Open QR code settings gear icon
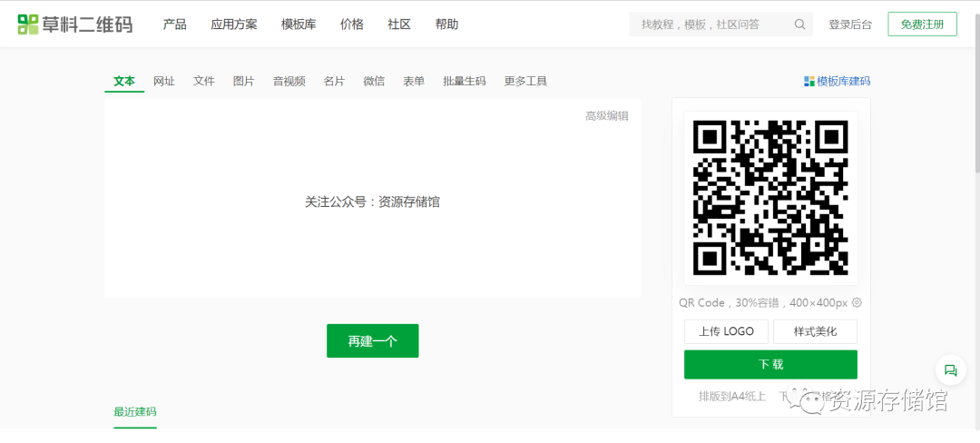The image size is (980, 443). [x=857, y=302]
